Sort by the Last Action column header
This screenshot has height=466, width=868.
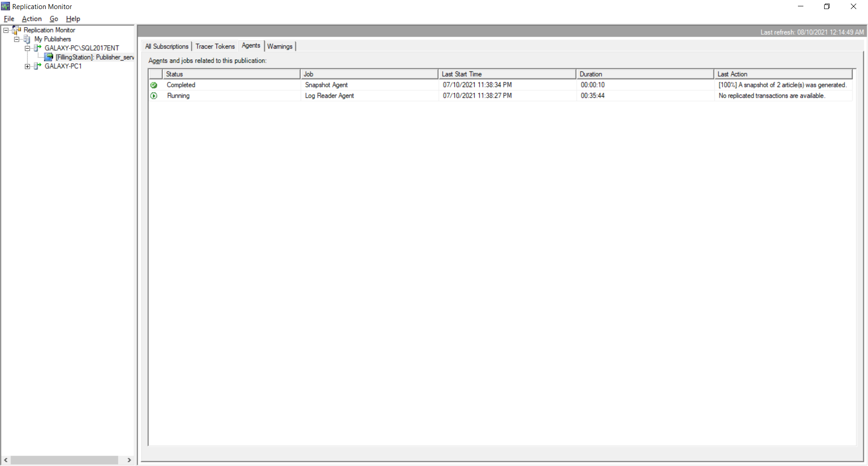(783, 74)
